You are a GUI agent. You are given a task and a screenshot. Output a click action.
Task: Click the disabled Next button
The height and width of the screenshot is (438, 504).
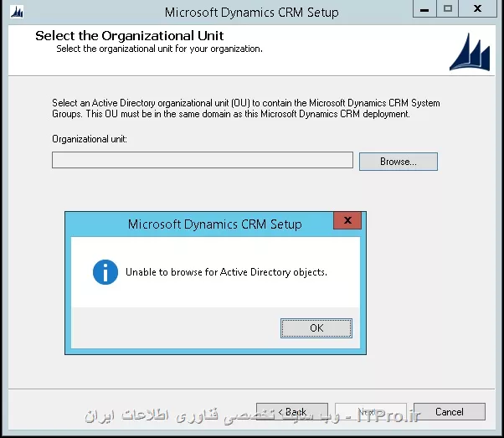coord(371,412)
